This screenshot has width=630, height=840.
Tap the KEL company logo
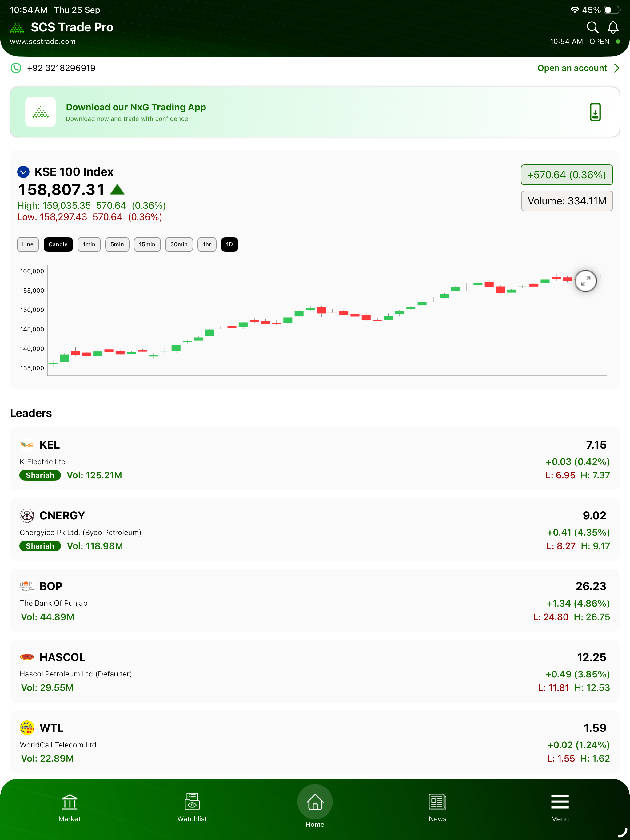click(27, 445)
